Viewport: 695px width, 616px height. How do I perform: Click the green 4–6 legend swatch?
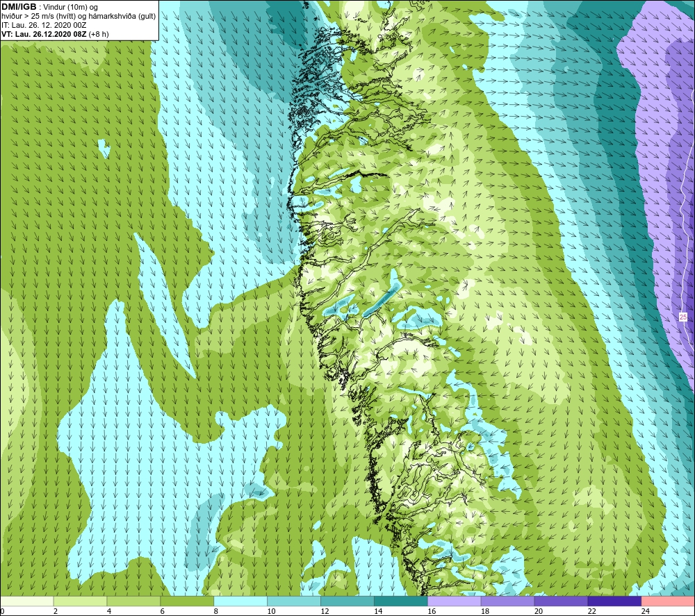[133, 601]
